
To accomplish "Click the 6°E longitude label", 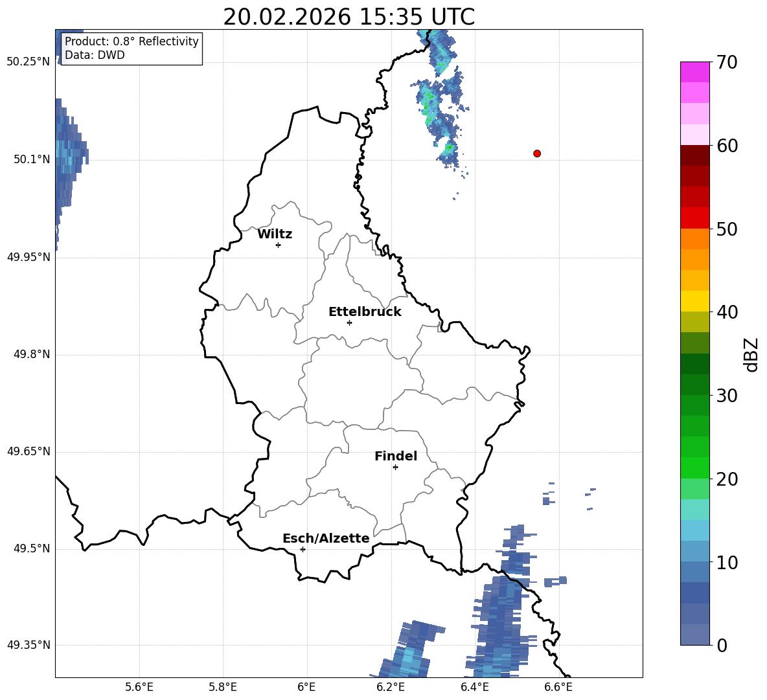I will 306,687.
